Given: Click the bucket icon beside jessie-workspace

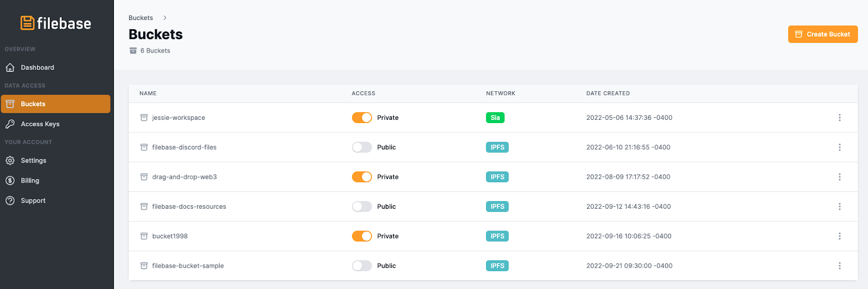Looking at the screenshot, I should click(144, 118).
